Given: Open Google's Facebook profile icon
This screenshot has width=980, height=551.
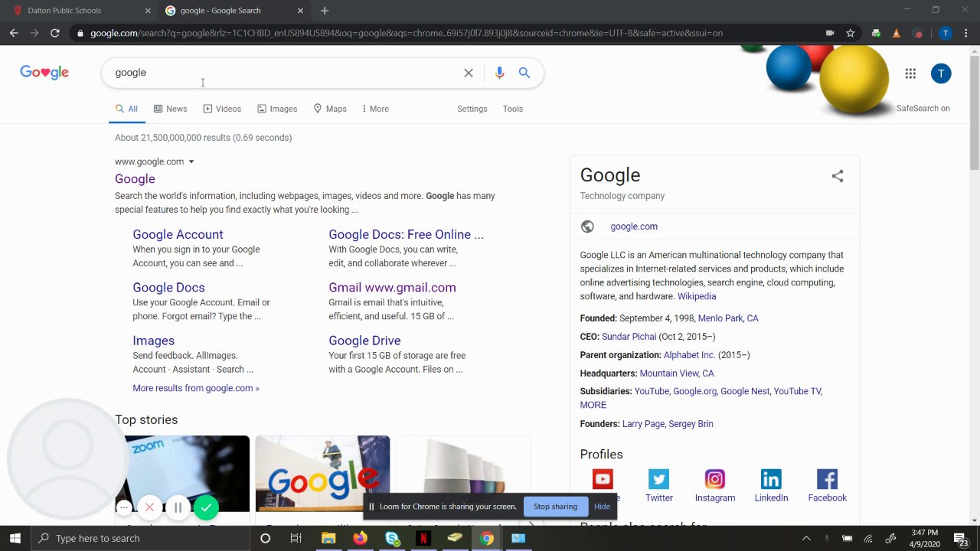Looking at the screenshot, I should click(827, 479).
